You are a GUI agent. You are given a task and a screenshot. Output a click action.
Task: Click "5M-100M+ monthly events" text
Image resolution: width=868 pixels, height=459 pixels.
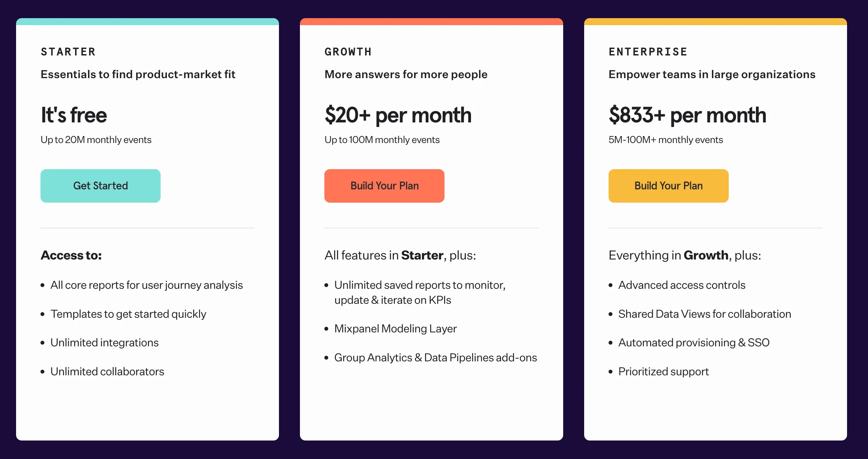pos(665,140)
